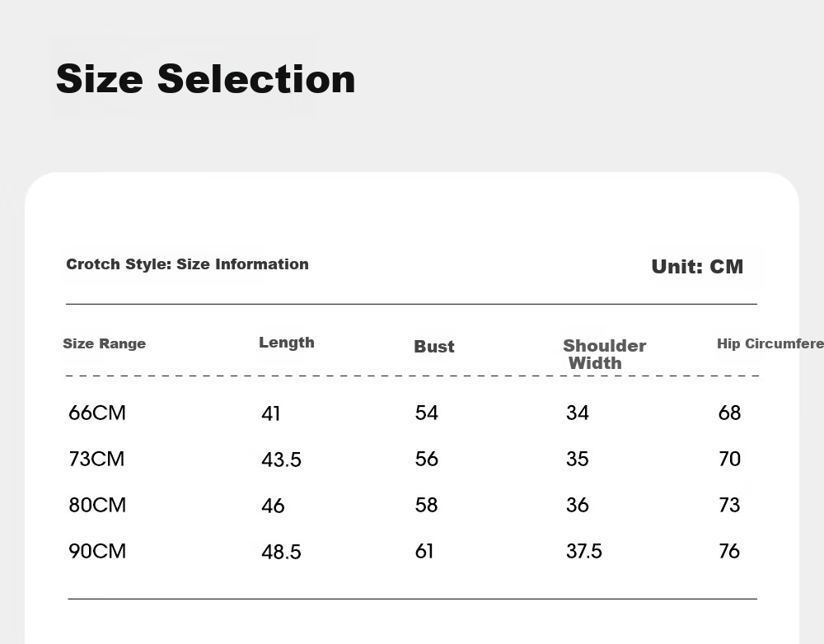Click the shoulder width value 36
This screenshot has width=824, height=644.
[577, 506]
